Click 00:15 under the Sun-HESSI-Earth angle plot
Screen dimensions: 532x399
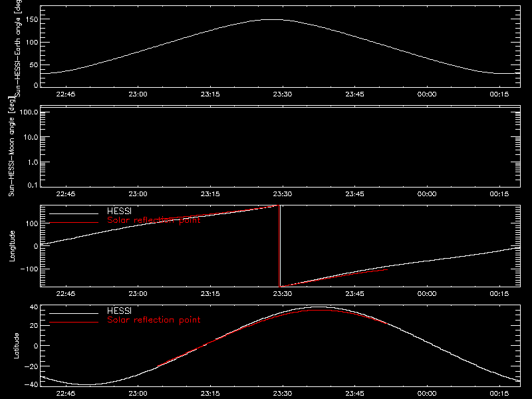tap(499, 94)
